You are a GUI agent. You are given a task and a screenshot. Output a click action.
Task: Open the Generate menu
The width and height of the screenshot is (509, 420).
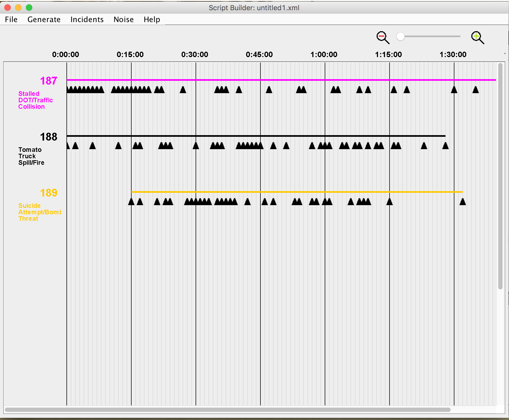tap(44, 19)
